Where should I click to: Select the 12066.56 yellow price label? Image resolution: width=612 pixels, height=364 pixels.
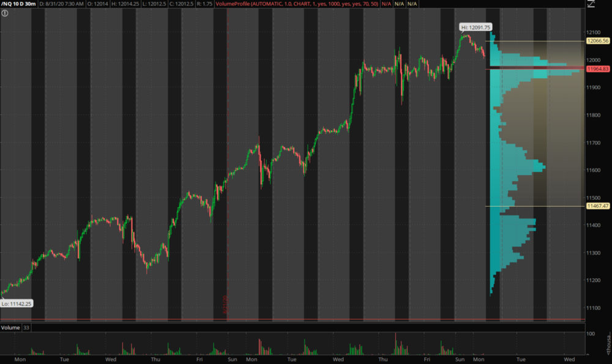(598, 41)
